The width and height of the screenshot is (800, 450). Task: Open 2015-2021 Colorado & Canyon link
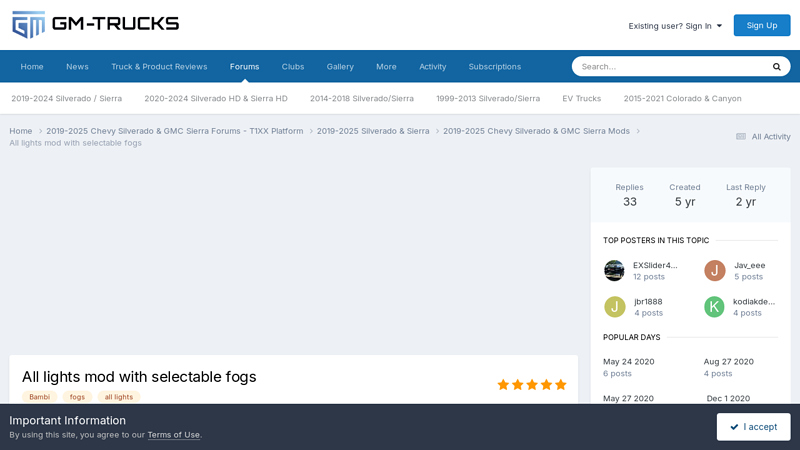[x=682, y=98]
